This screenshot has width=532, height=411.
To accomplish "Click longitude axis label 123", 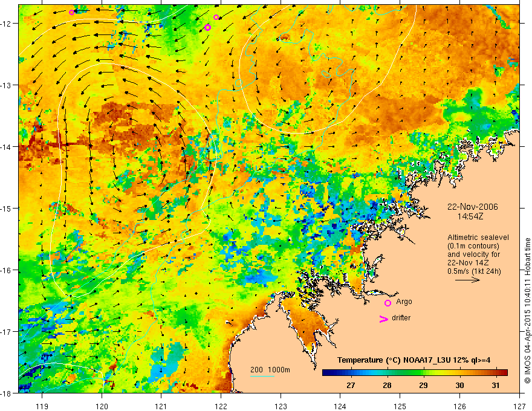I will pos(281,407).
